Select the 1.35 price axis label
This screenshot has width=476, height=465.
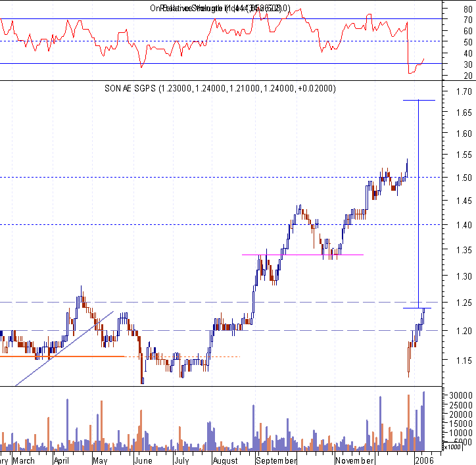464,250
